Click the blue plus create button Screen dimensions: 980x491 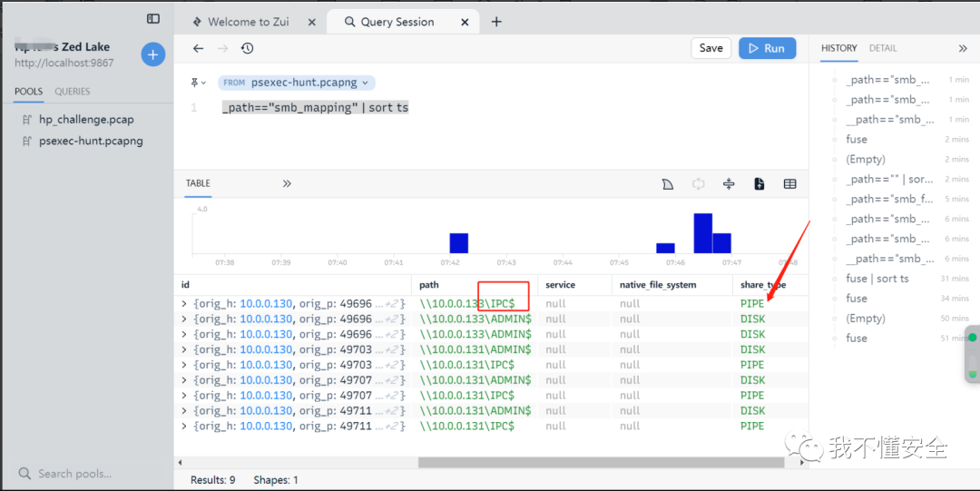click(153, 54)
